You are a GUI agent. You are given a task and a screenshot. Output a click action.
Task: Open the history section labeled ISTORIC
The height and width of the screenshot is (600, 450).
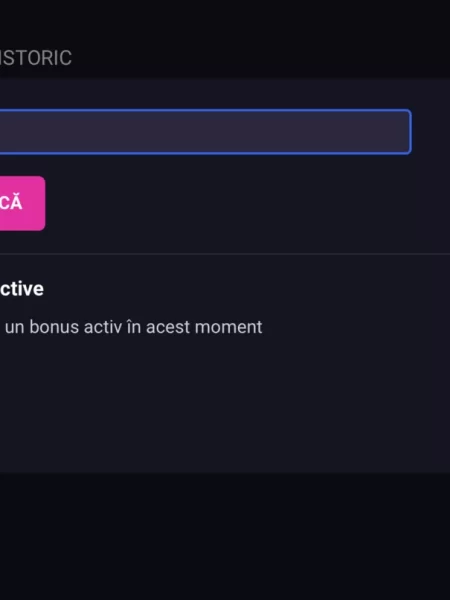coord(36,58)
